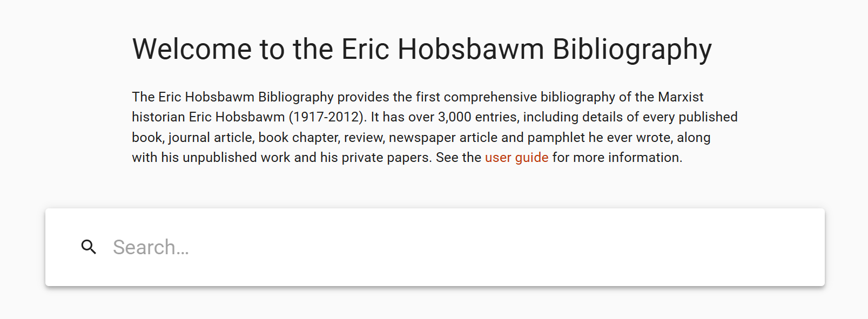Click the "Search…" placeholder text
This screenshot has width=868, height=319.
tap(151, 247)
